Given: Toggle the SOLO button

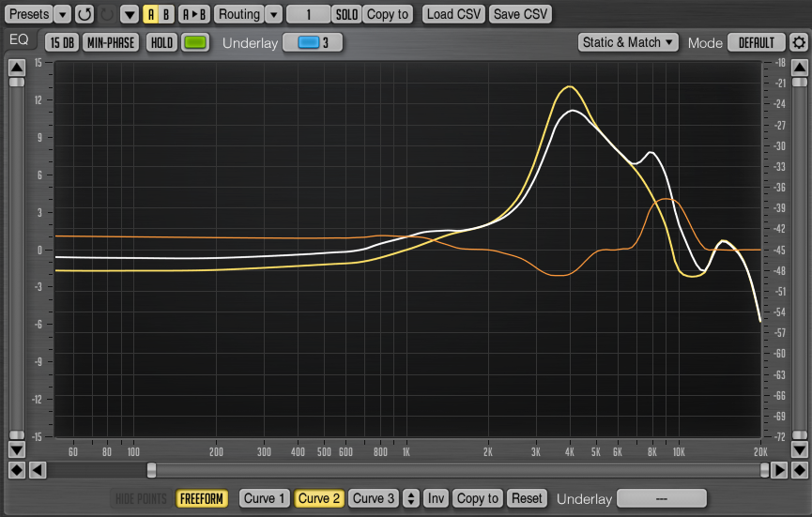Looking at the screenshot, I should point(346,14).
